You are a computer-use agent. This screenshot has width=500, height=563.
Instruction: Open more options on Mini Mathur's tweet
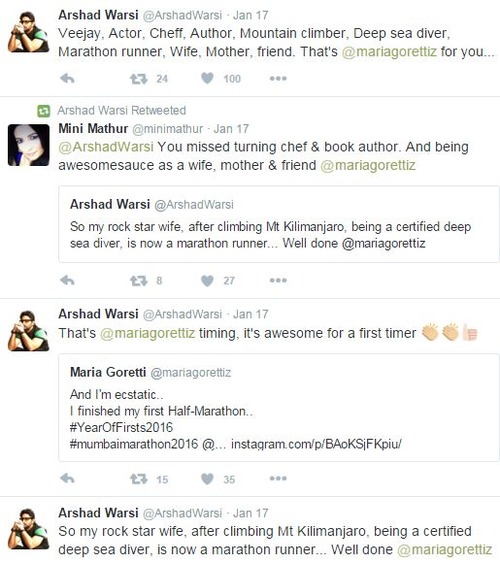[x=278, y=280]
